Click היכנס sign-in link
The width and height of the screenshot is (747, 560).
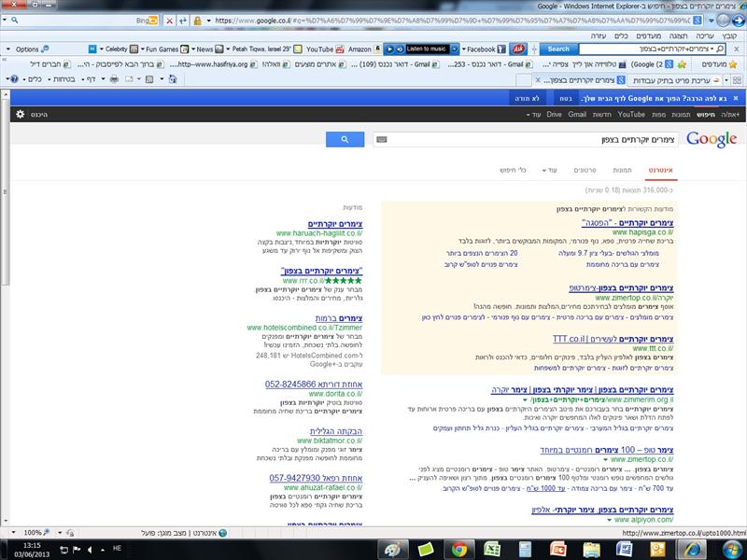[x=39, y=114]
